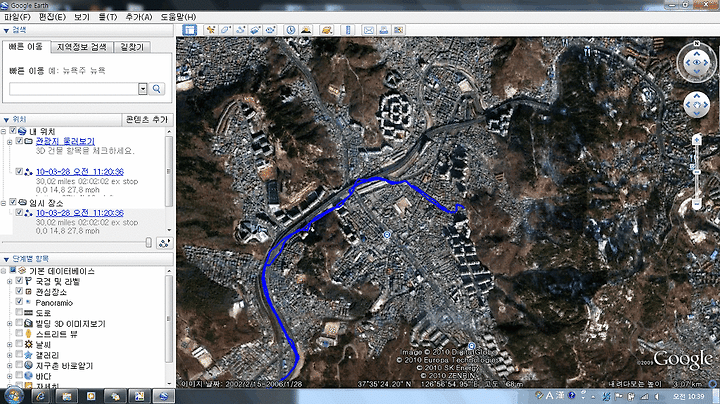Open the track link under 내 위치
The image size is (720, 404).
point(80,171)
